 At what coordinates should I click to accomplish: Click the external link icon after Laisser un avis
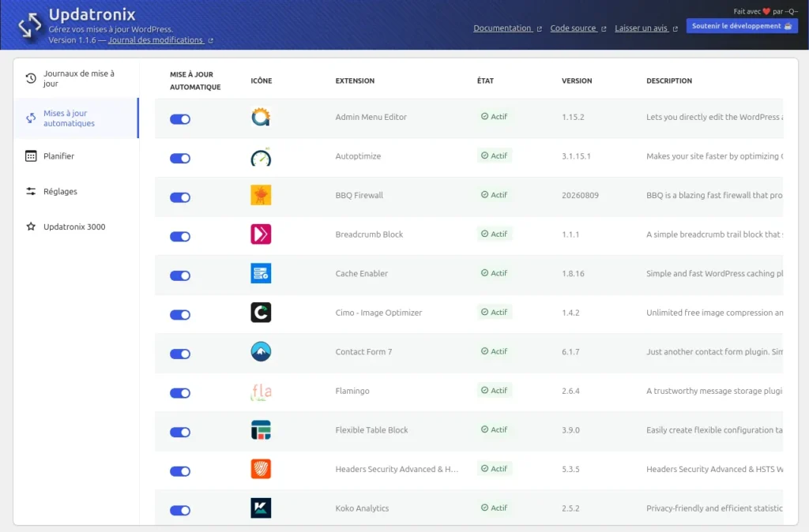tap(675, 29)
